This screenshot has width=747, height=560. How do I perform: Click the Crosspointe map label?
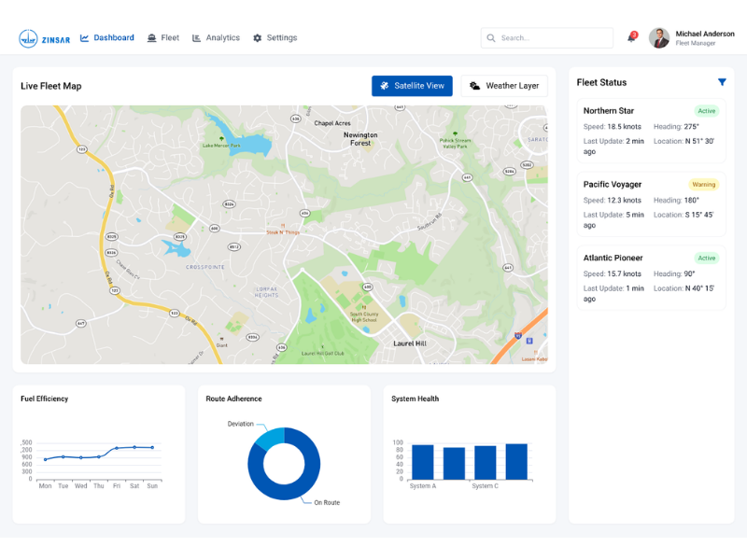pyautogui.click(x=204, y=267)
